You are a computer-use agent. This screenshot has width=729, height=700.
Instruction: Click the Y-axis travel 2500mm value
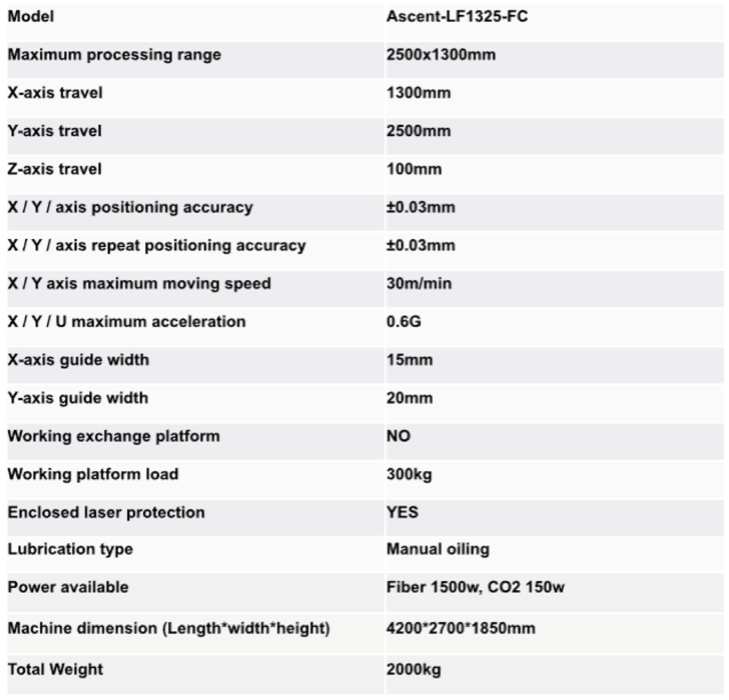pos(419,131)
